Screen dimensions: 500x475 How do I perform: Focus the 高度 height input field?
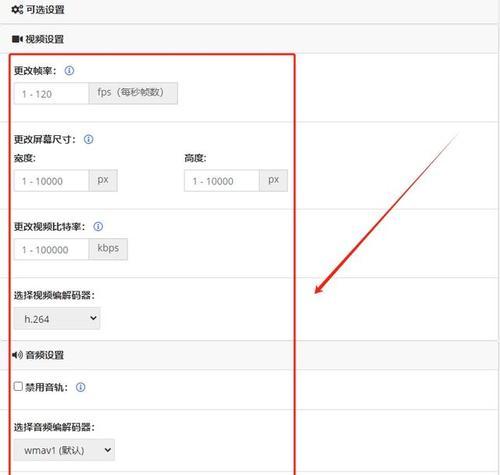pos(222,181)
